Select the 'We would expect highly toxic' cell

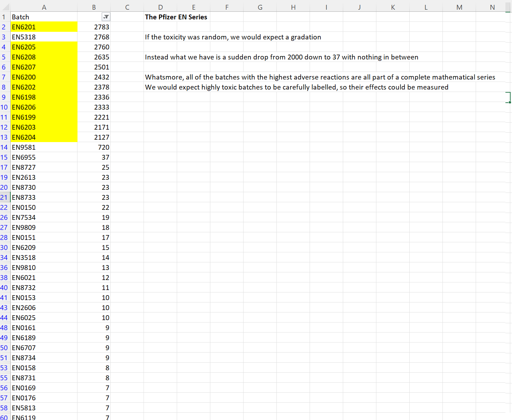pyautogui.click(x=296, y=87)
